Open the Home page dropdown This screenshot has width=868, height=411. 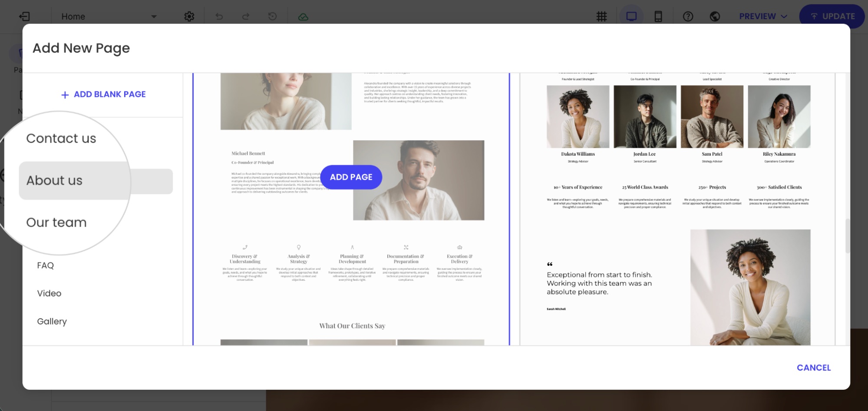[109, 17]
